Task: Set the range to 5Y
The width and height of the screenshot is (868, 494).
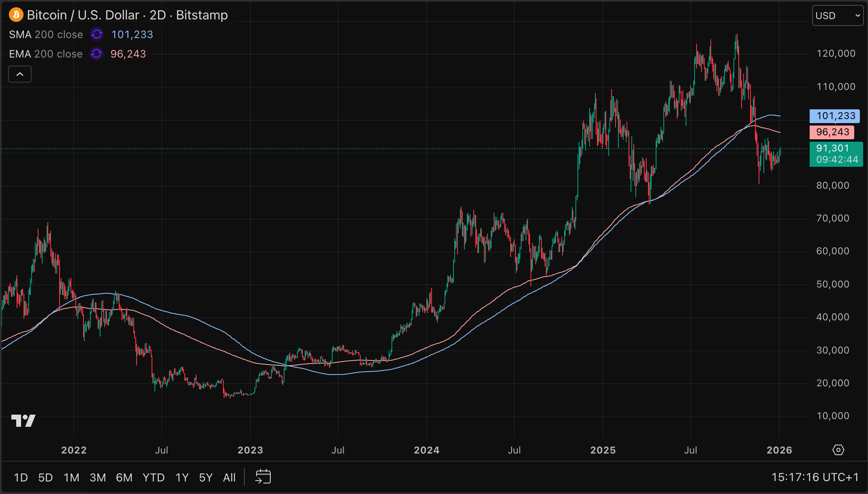Action: tap(205, 478)
